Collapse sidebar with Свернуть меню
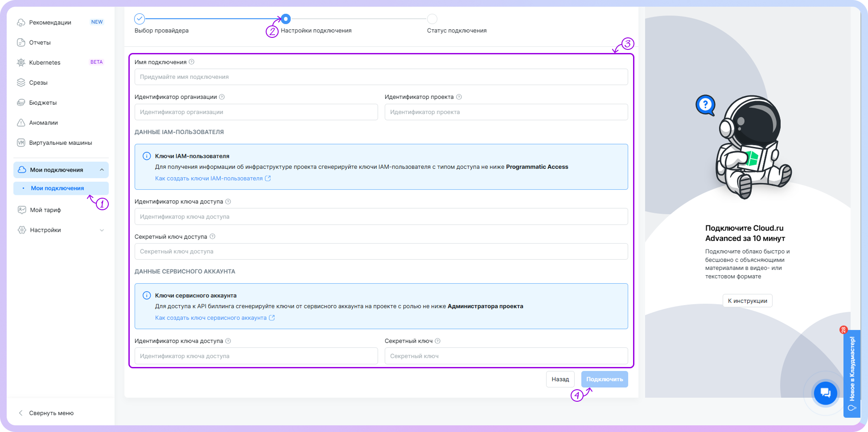Screen dimensions: 868x432 tap(51, 413)
